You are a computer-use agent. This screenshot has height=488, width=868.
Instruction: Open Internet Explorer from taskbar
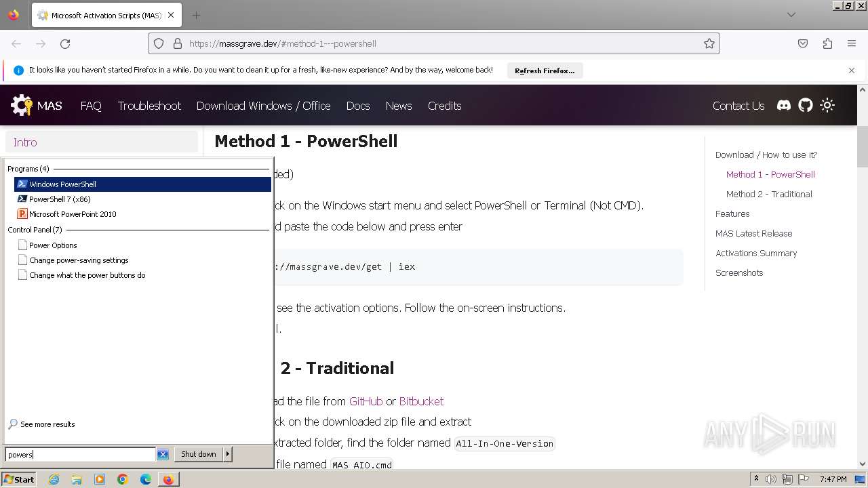pos(54,479)
